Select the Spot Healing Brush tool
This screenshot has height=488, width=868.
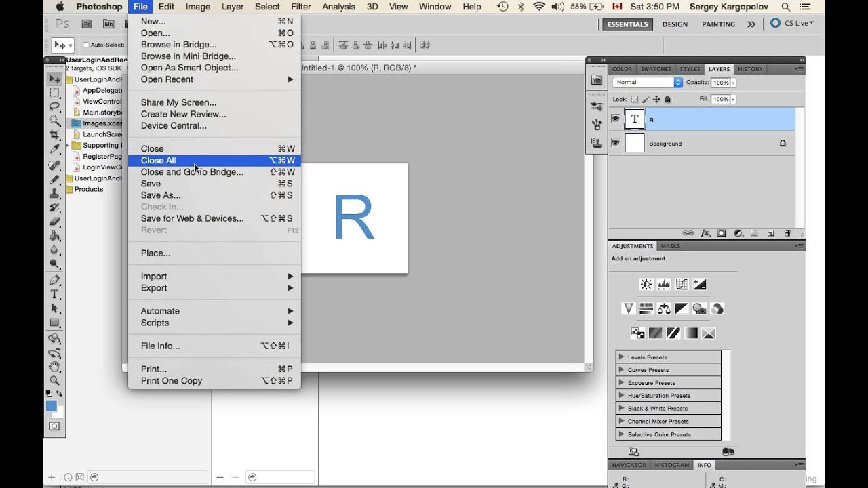tap(55, 165)
